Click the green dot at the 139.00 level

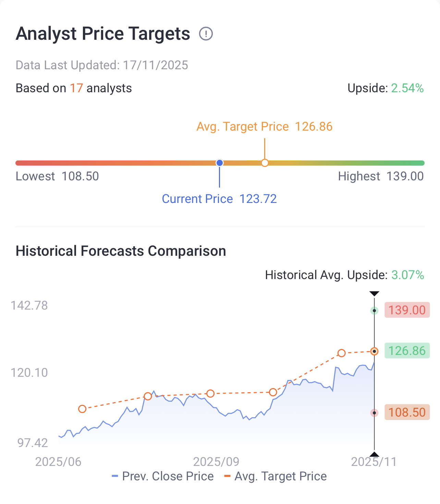coord(374,311)
